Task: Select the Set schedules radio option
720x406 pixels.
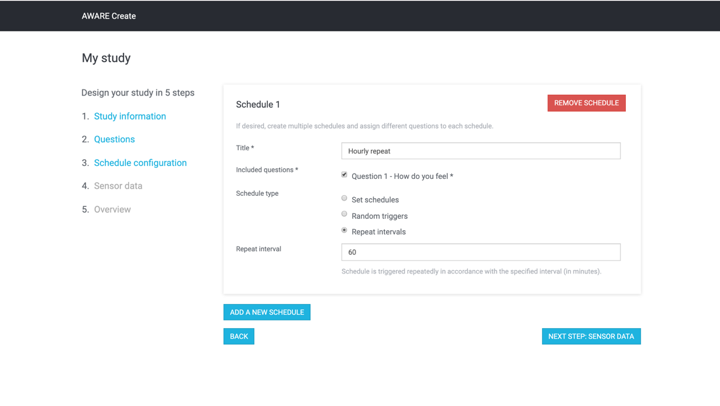Action: [x=344, y=198]
